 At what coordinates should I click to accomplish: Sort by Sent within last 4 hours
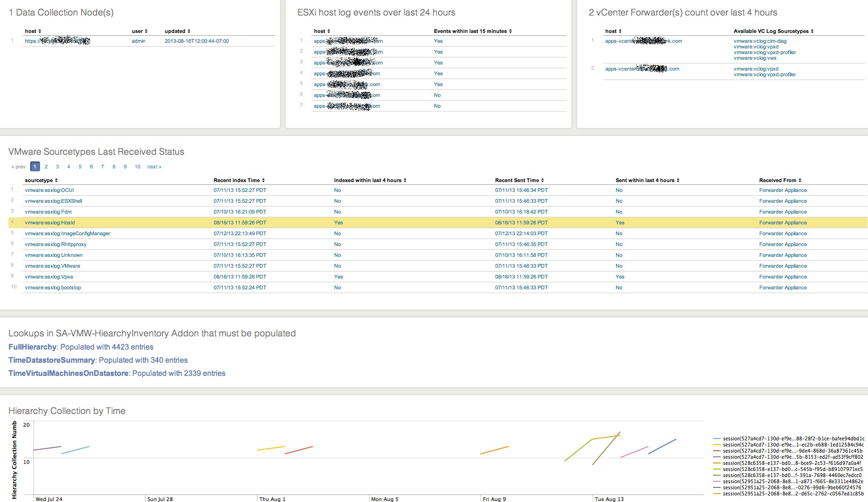[647, 180]
